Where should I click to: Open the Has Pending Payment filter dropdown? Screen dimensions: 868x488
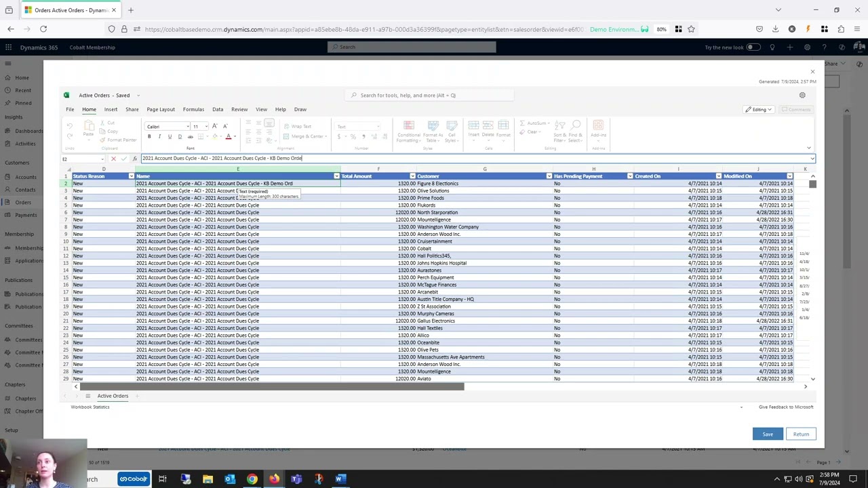click(630, 176)
